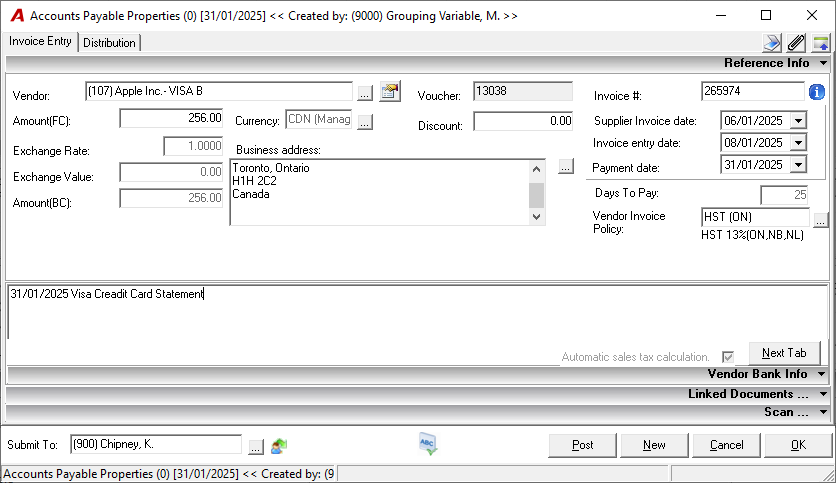Toggle Automatic sales tax calculation checkbox
Screen dimensions: 836x483
point(728,357)
